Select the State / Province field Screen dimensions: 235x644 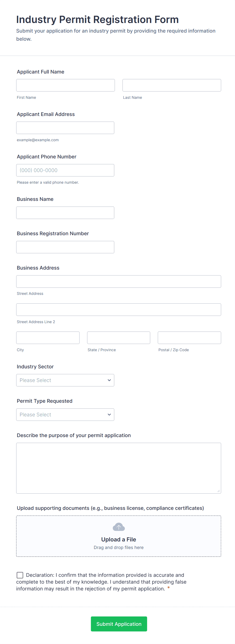pos(119,338)
